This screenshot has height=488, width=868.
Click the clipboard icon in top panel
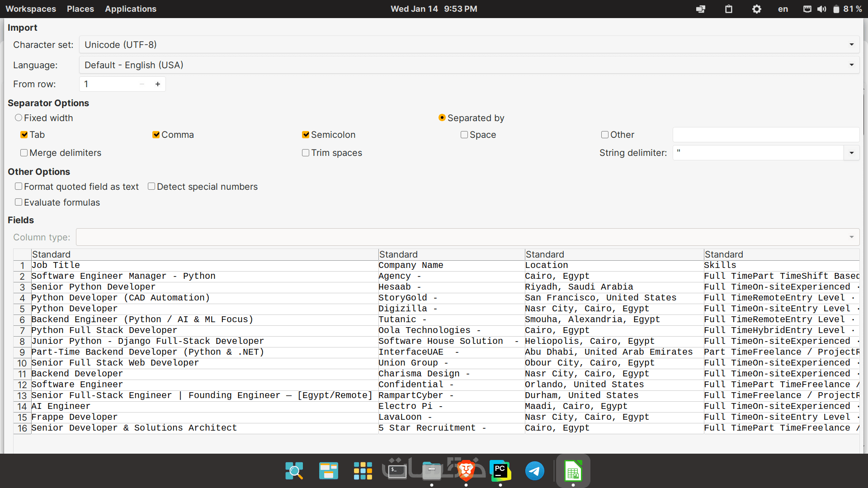728,9
